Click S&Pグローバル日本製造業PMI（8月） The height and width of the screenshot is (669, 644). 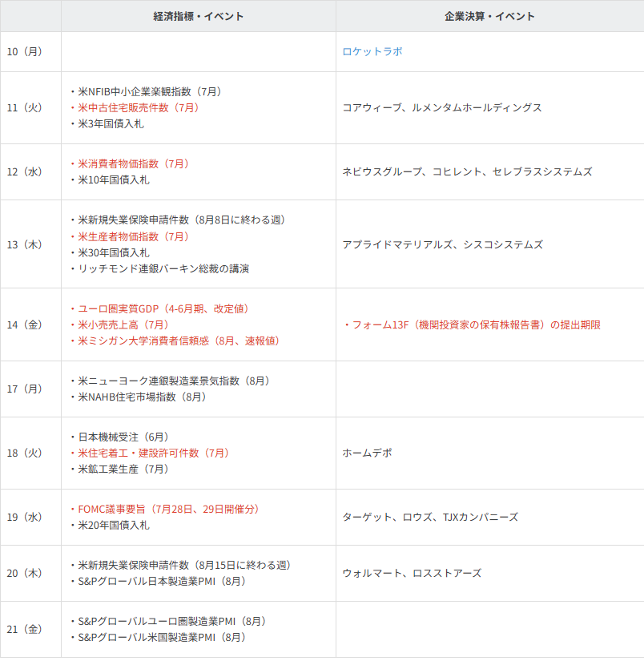pyautogui.click(x=159, y=581)
